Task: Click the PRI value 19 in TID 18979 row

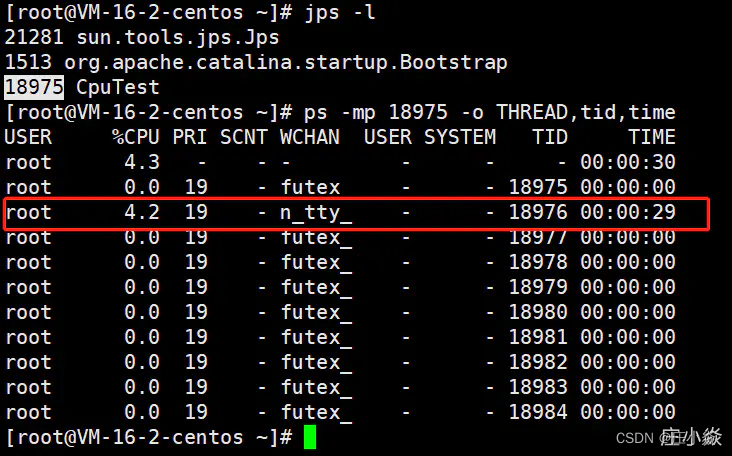Action: tap(196, 287)
